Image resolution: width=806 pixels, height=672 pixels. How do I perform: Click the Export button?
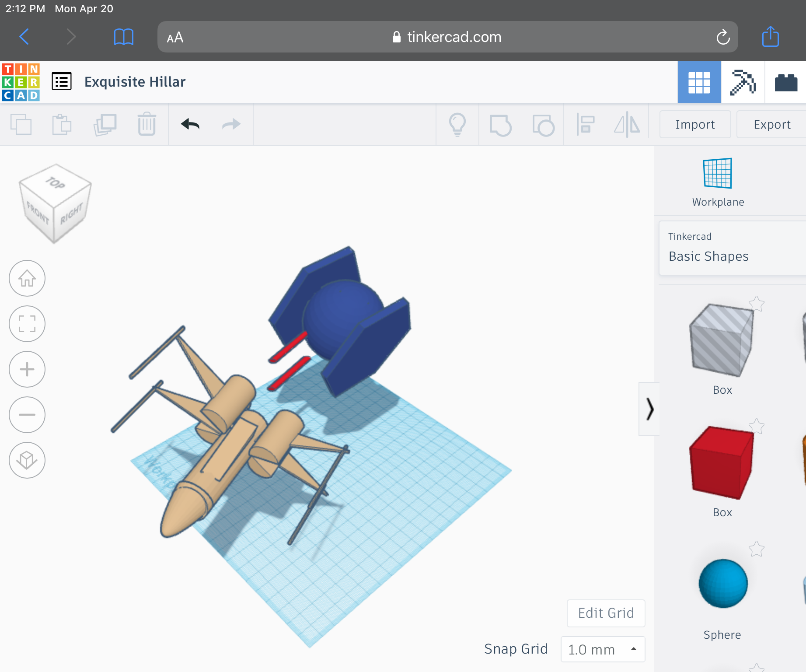772,124
